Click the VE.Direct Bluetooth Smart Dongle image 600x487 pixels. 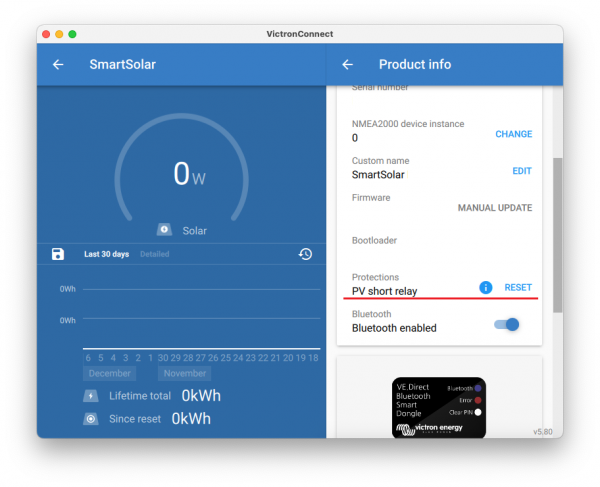click(439, 406)
